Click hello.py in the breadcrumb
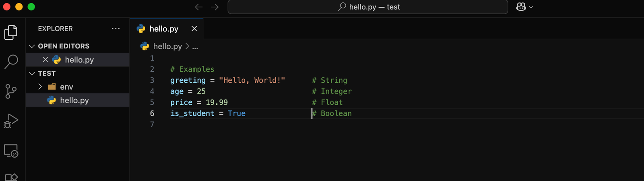Image resolution: width=644 pixels, height=181 pixels. 167,46
